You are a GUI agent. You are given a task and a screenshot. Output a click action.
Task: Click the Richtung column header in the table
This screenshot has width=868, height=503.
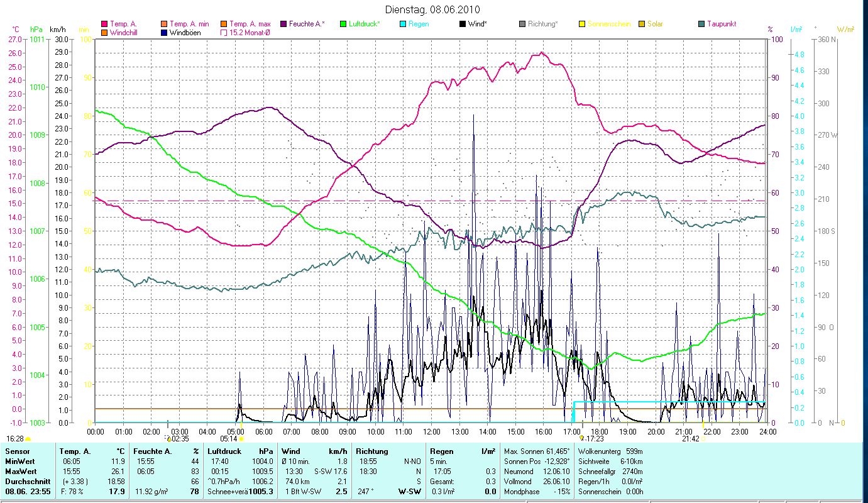pos(372,451)
